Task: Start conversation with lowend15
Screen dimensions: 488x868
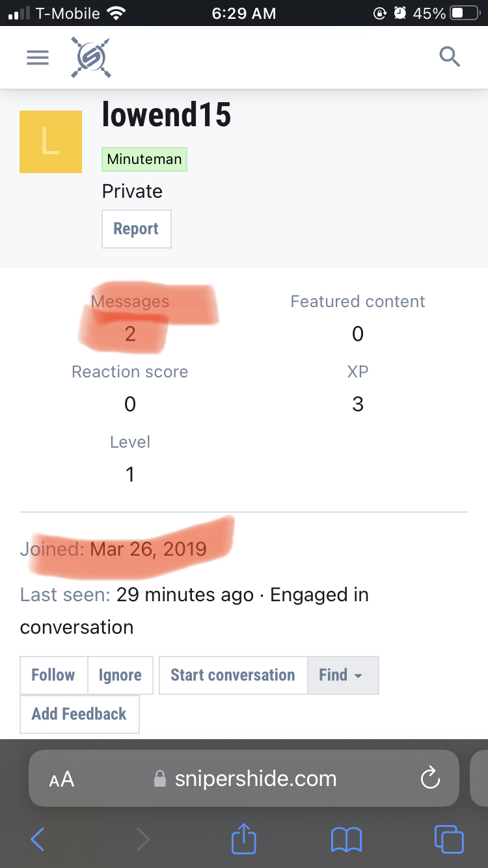Action: point(233,675)
